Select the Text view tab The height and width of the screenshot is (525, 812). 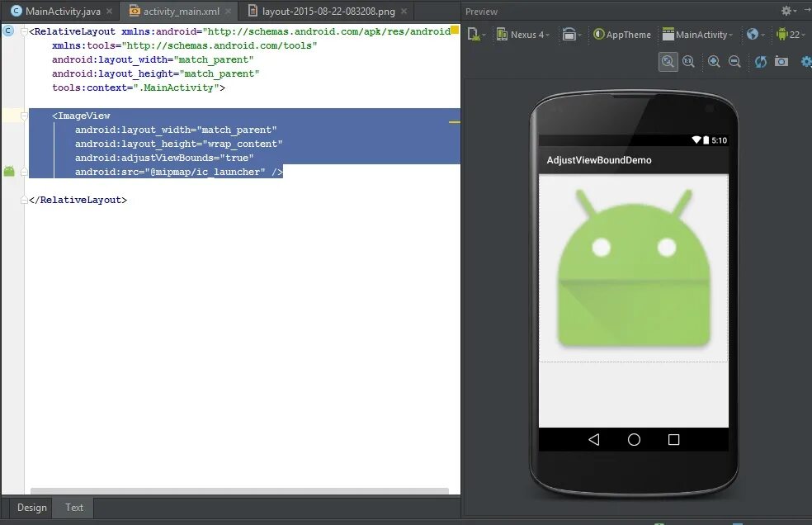pyautogui.click(x=74, y=508)
